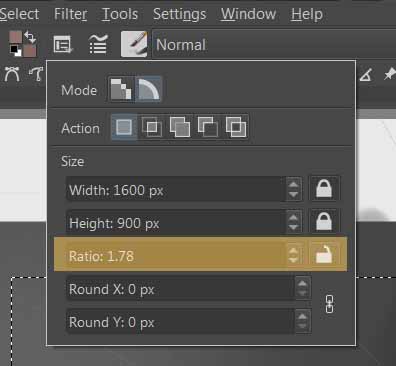Open the Settings menu
396x366 pixels.
pos(180,14)
